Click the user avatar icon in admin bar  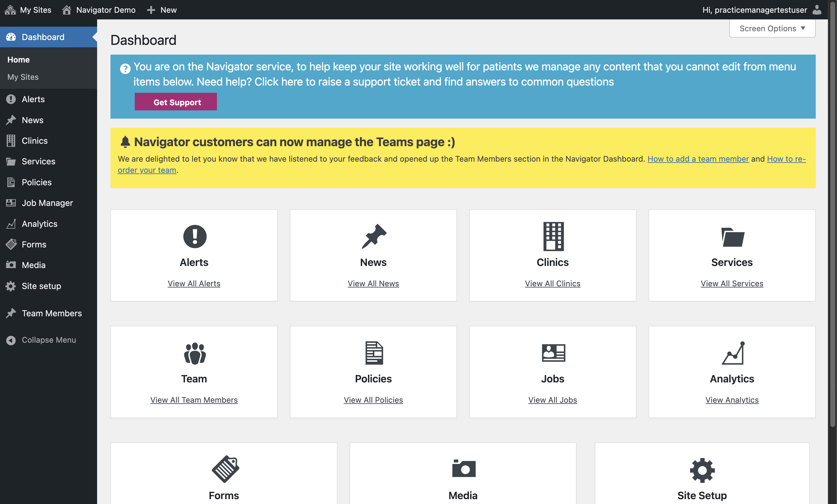pos(817,10)
